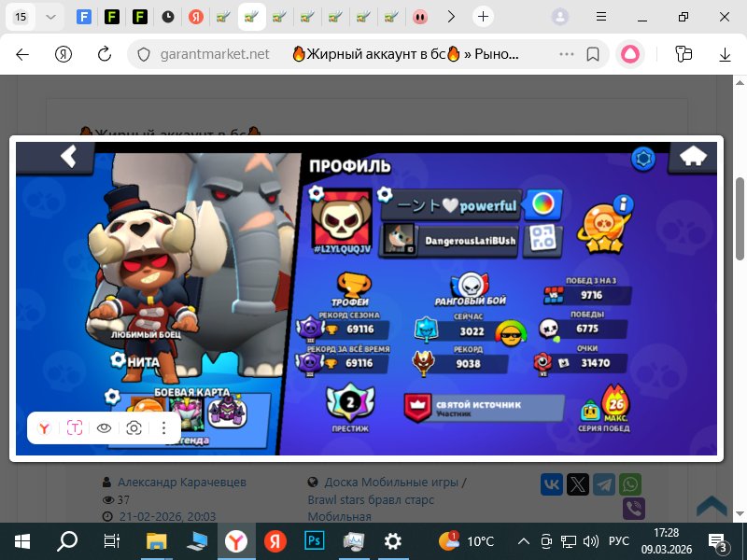Screen dimensions: 747x560
Task: Click the text recognition icon in image toolbar
Action: pyautogui.click(x=75, y=427)
